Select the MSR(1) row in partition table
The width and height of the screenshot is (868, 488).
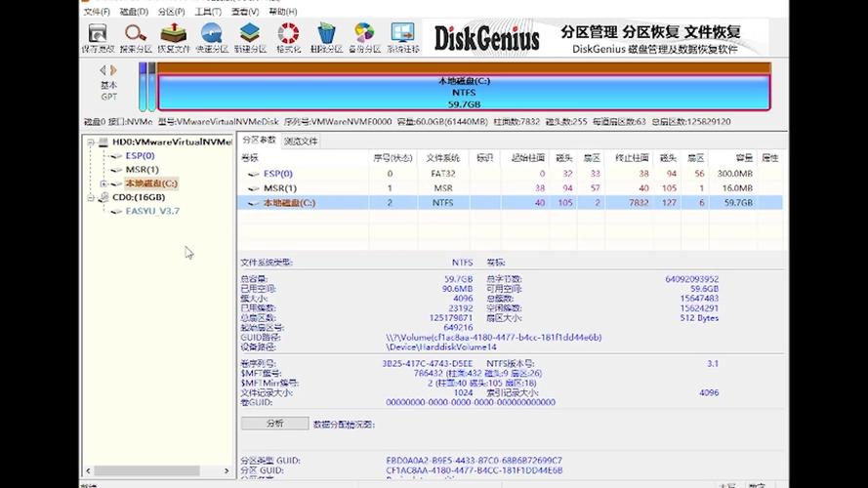point(510,188)
